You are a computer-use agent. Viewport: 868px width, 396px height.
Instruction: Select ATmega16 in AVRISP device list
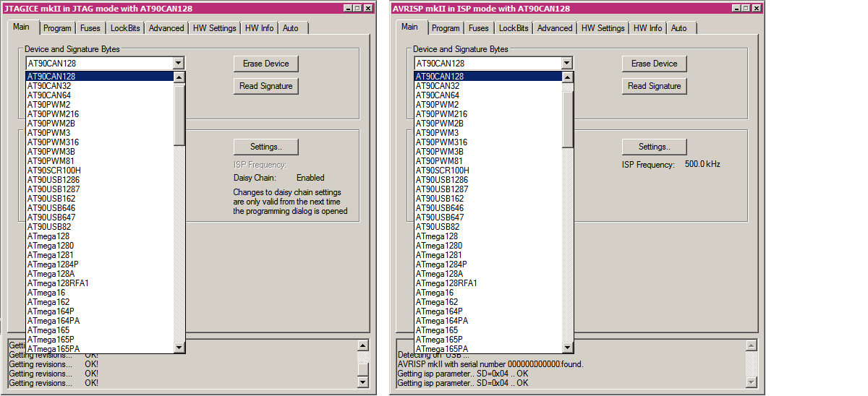tap(488, 293)
